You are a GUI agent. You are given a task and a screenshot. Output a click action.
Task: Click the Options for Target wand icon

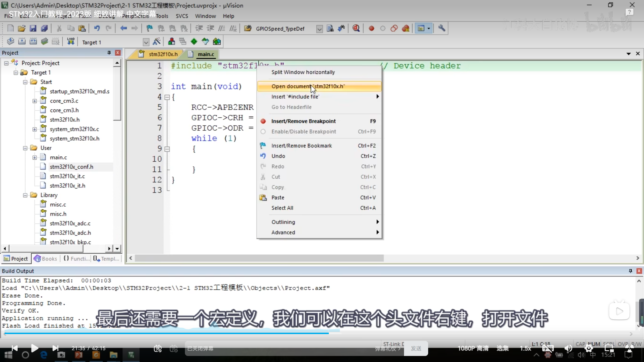156,42
